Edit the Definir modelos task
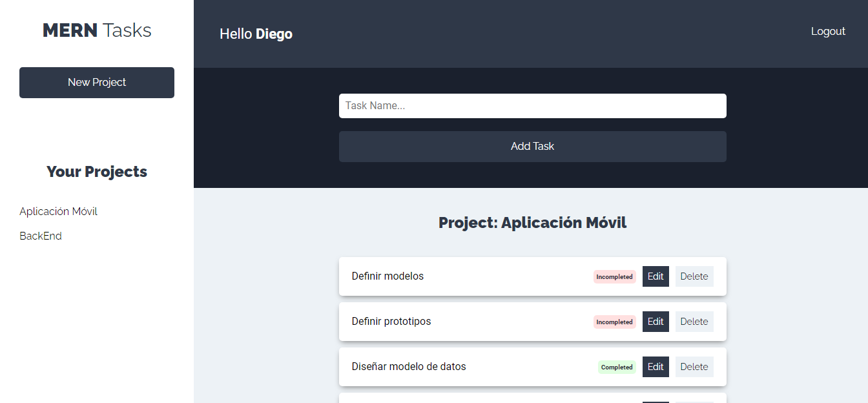 tap(656, 276)
